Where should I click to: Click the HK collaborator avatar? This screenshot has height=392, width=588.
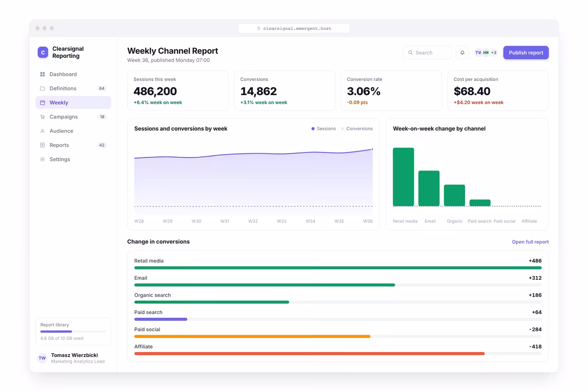click(486, 53)
